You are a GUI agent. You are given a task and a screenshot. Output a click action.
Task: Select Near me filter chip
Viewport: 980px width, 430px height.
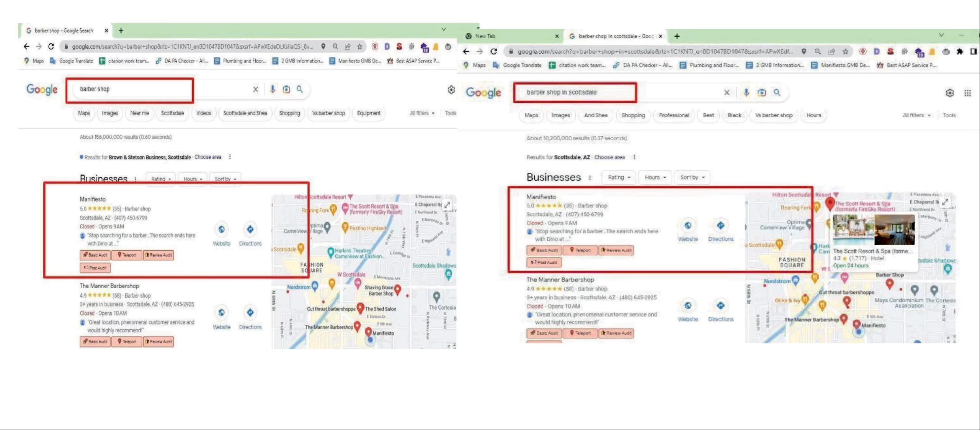tap(139, 113)
